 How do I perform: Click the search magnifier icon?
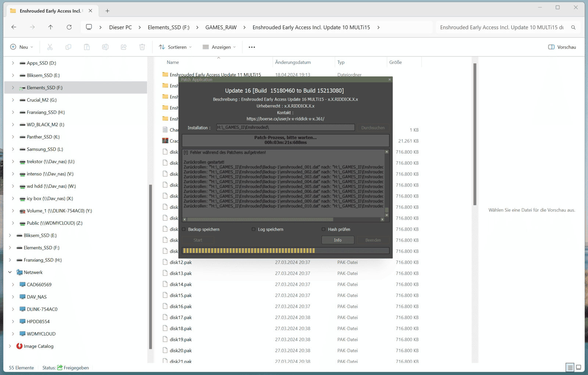573,27
